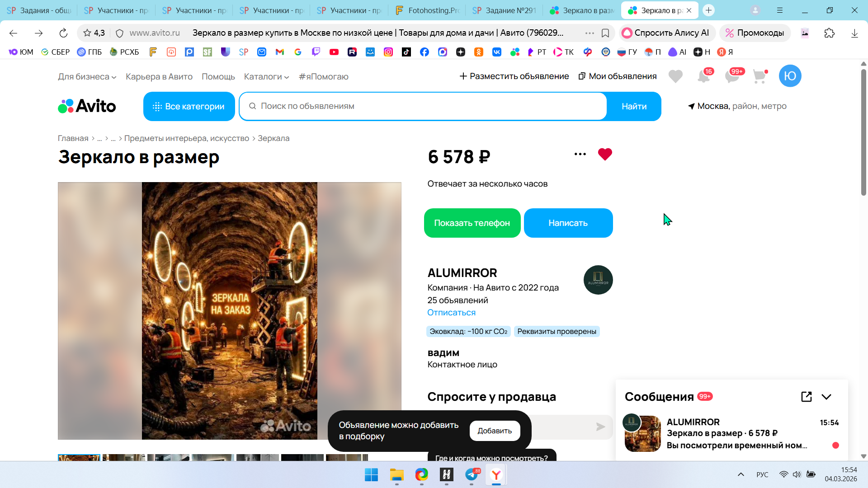The image size is (868, 488).
Task: Click the three-dots menu near price
Action: click(x=580, y=154)
